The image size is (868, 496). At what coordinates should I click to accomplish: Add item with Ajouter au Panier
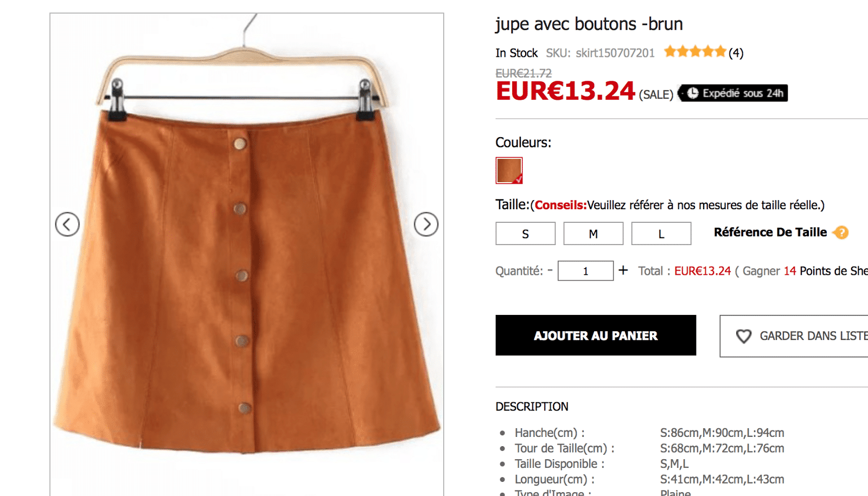[x=596, y=336]
